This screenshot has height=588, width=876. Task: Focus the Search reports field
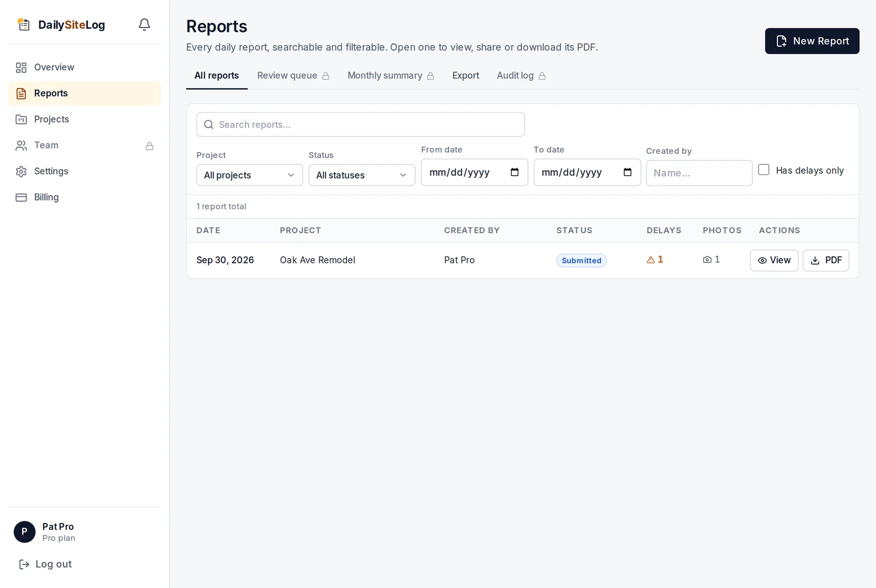360,125
